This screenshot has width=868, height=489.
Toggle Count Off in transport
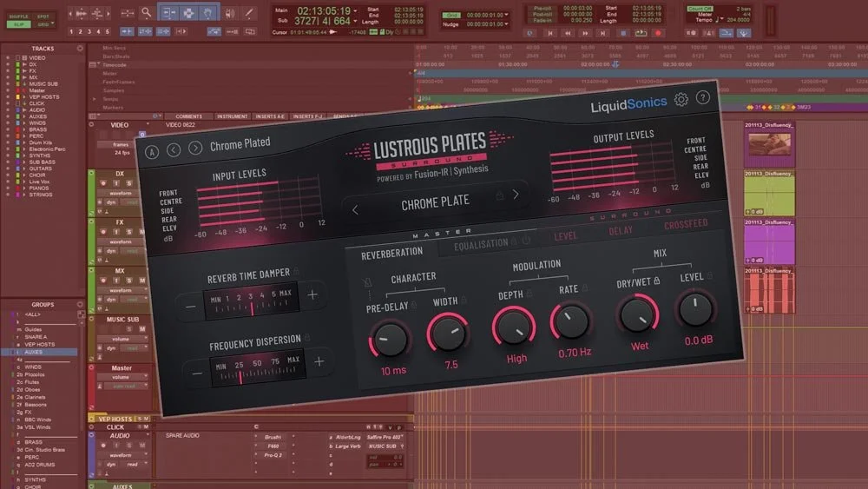700,9
